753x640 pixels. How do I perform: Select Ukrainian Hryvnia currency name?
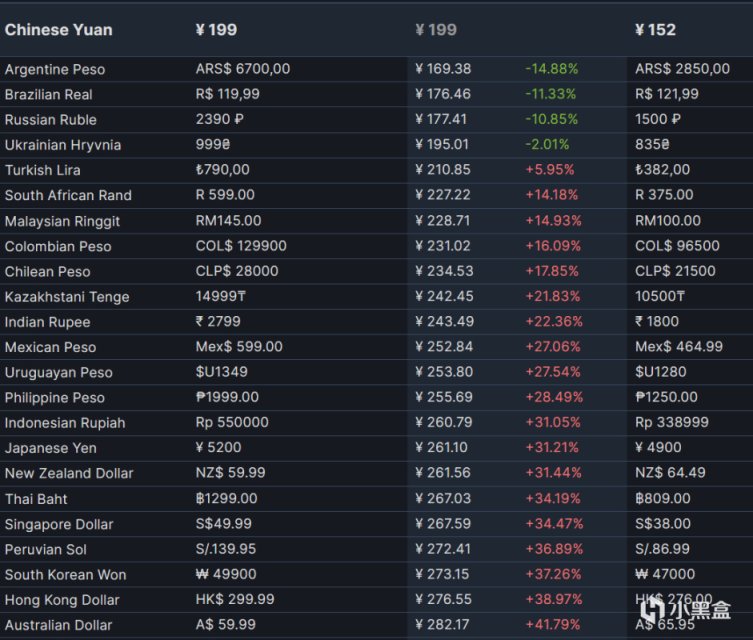point(63,145)
